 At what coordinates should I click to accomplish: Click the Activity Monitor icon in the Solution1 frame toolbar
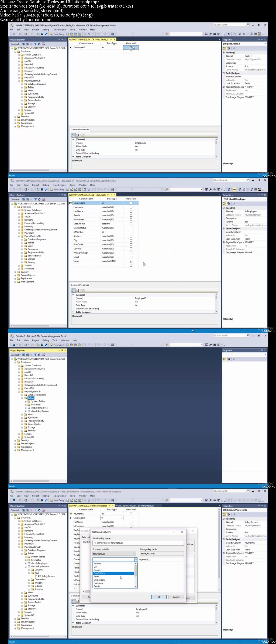tap(112, 345)
